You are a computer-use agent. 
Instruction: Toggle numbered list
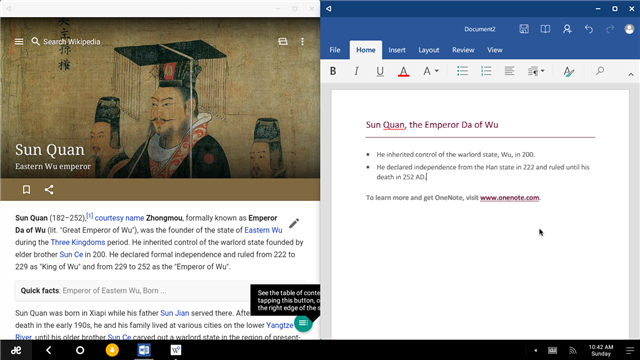click(486, 71)
